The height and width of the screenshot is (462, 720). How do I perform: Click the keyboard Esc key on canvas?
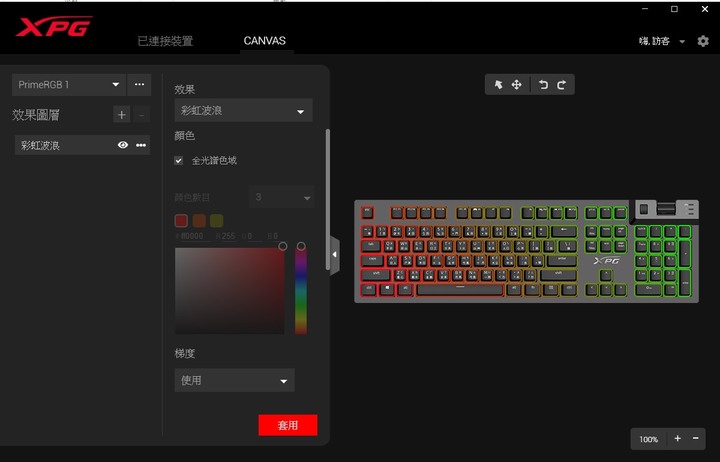(x=367, y=213)
